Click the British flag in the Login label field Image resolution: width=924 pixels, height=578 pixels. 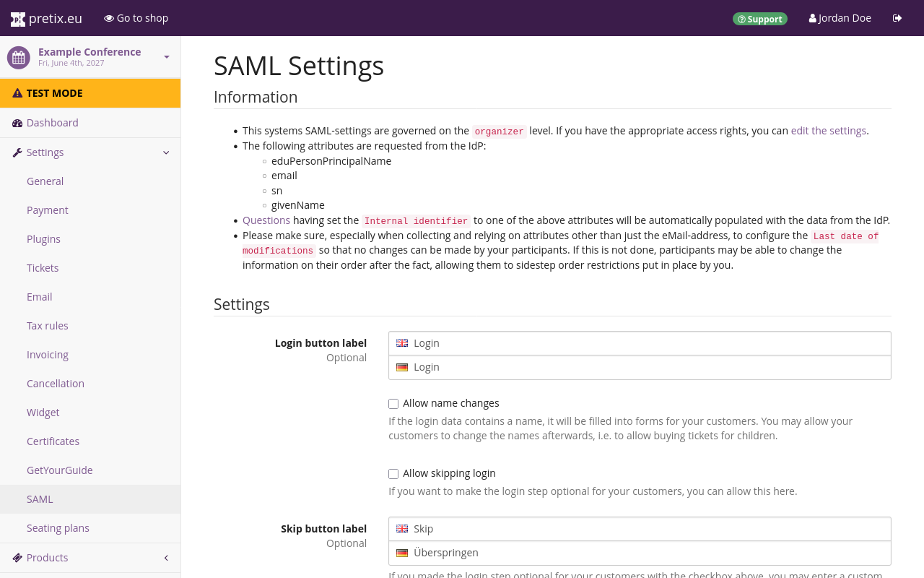[x=401, y=342]
